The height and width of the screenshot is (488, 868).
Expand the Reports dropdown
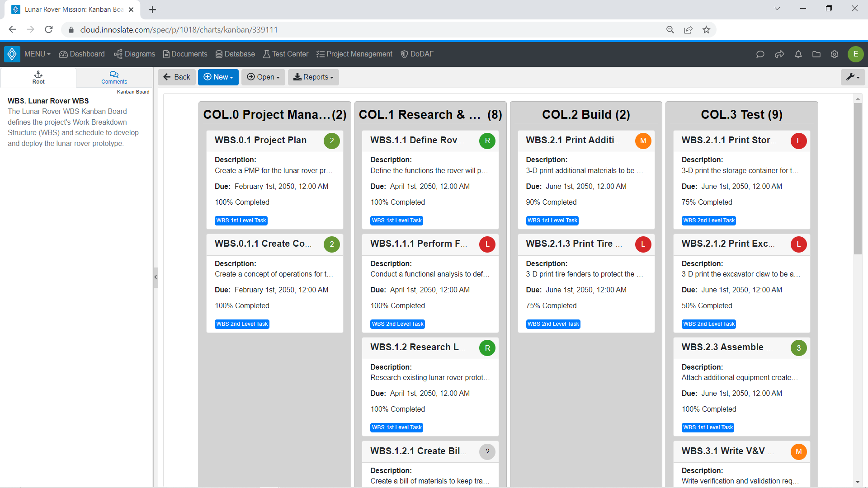(x=313, y=77)
